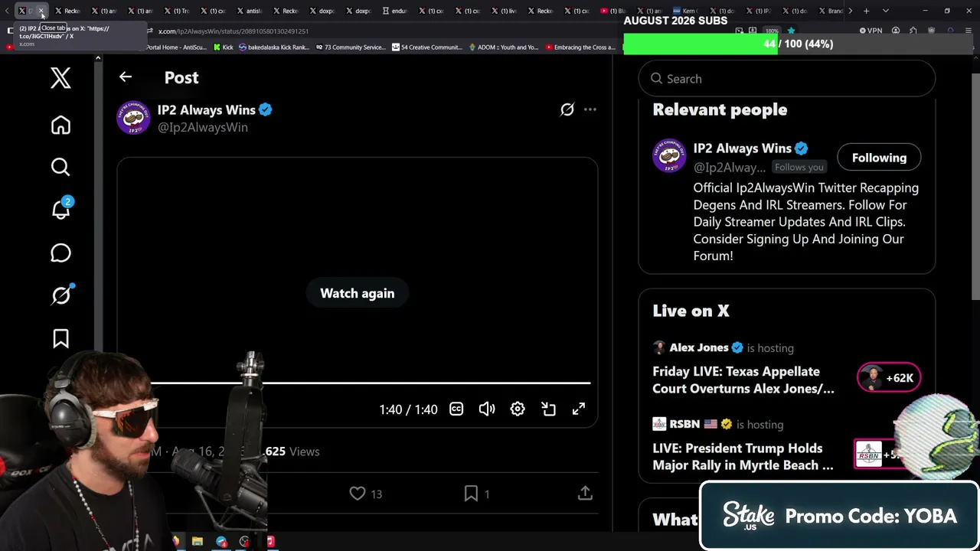The height and width of the screenshot is (551, 980).
Task: Open bakedalaska Kick Rank bookmark
Action: click(274, 47)
